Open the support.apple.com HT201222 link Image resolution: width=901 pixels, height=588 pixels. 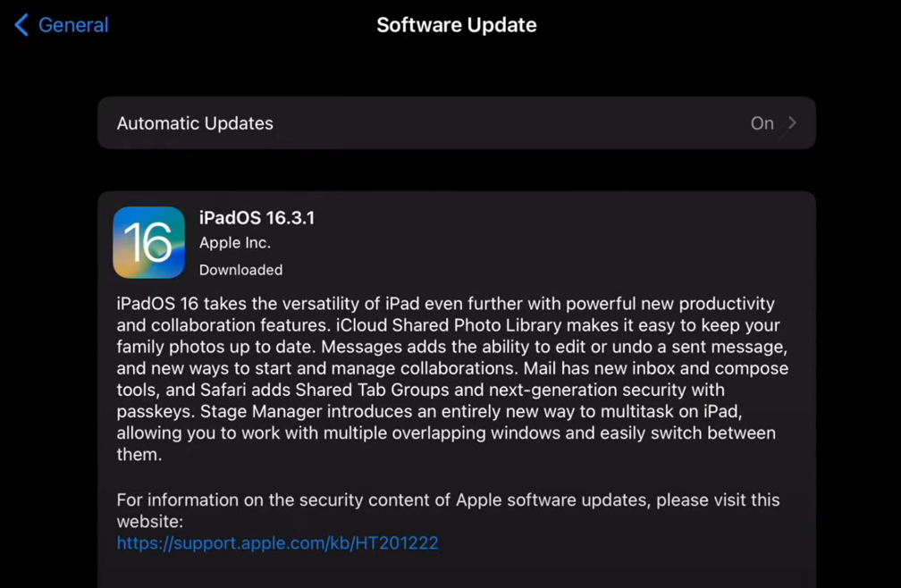click(x=277, y=542)
